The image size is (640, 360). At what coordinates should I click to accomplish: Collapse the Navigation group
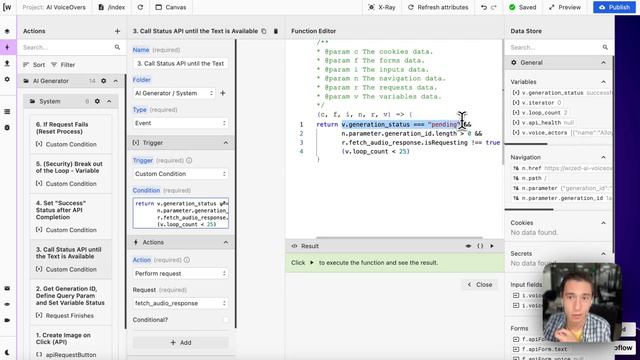tap(603, 157)
